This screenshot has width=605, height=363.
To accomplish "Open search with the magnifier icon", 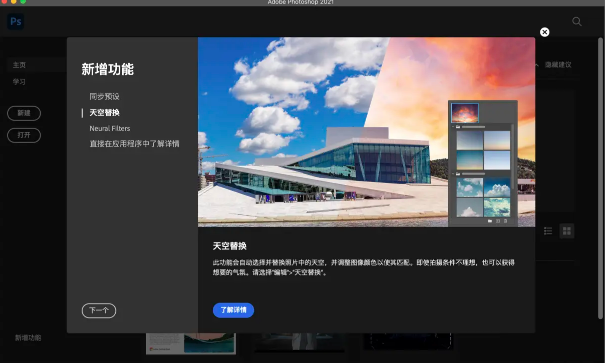I will pyautogui.click(x=576, y=22).
